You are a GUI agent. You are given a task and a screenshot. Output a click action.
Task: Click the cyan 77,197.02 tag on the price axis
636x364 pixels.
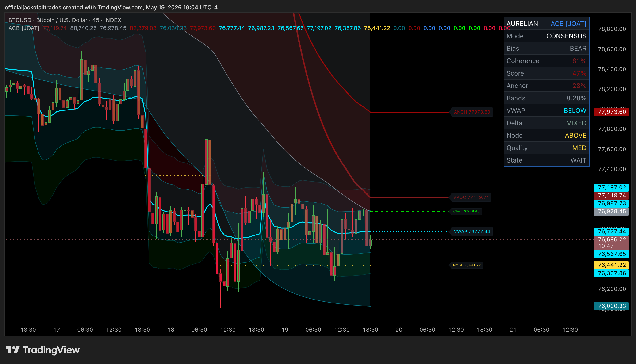coord(612,187)
